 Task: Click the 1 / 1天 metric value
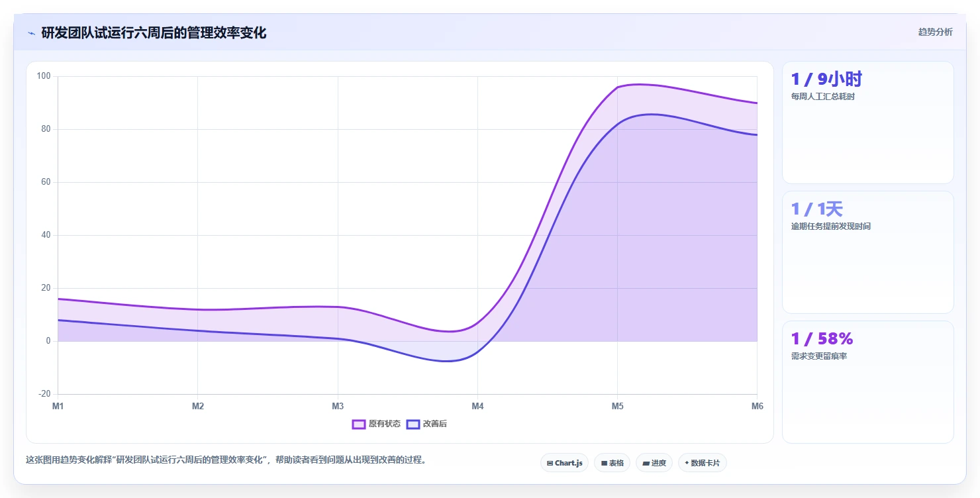point(816,209)
